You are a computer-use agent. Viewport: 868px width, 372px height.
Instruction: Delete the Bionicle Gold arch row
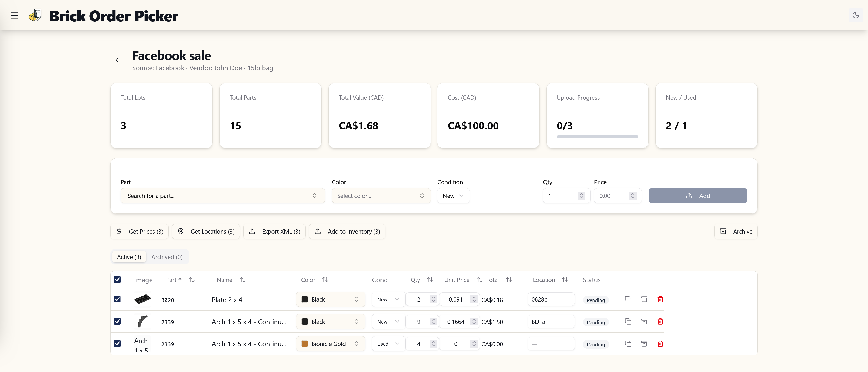pos(660,344)
